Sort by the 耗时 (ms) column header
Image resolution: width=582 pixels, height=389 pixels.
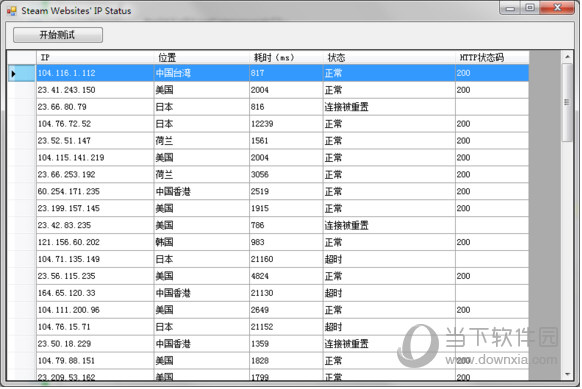286,58
